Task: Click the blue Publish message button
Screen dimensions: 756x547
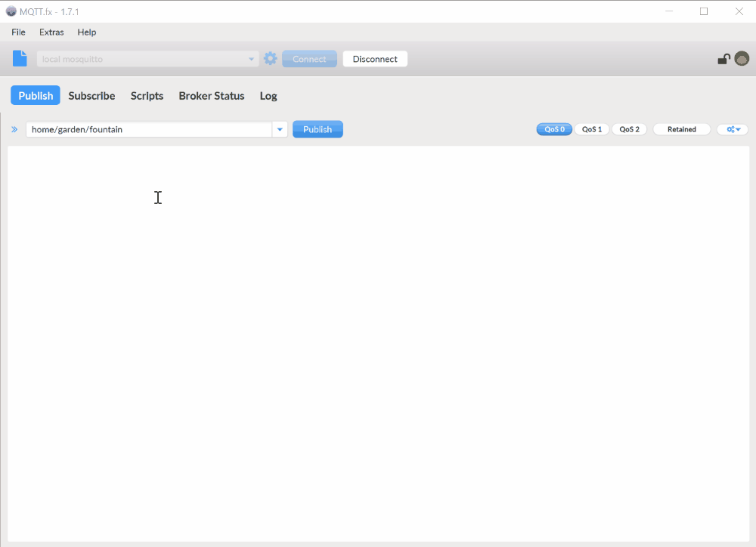Action: point(318,129)
